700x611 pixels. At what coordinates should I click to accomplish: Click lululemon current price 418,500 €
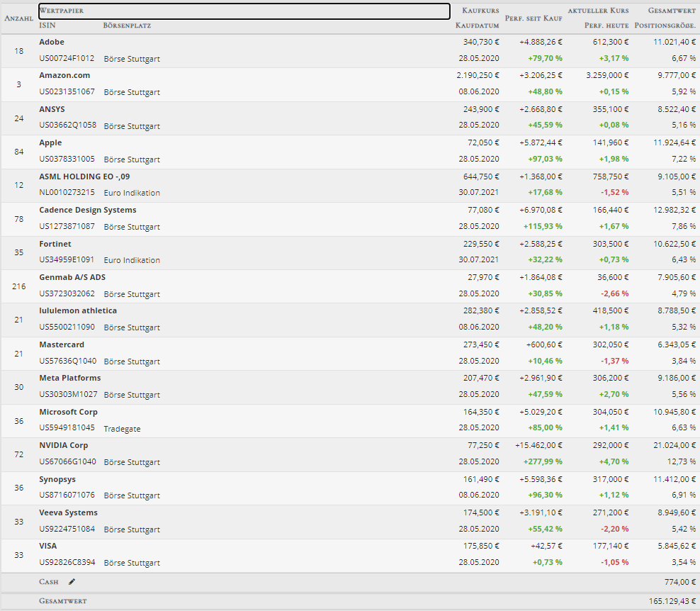click(x=611, y=311)
